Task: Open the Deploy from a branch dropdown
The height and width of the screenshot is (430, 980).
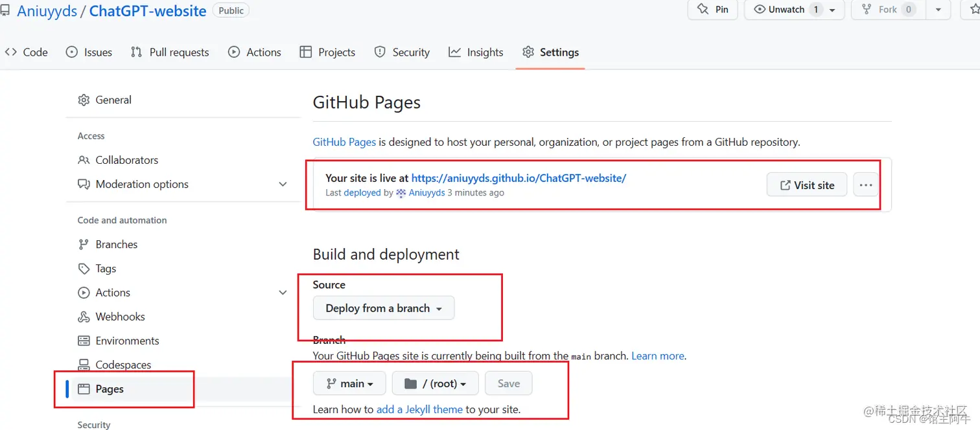Action: [x=384, y=308]
